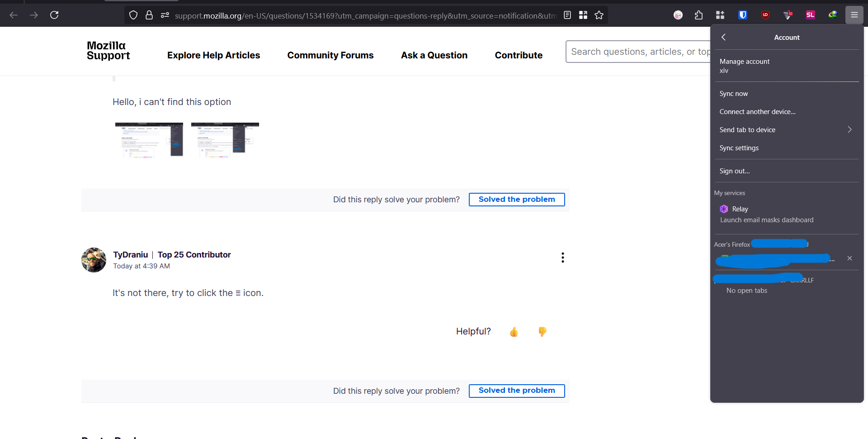Launch email masks dashboard for Relay
Viewport: 868px width, 439px height.
pos(767,220)
